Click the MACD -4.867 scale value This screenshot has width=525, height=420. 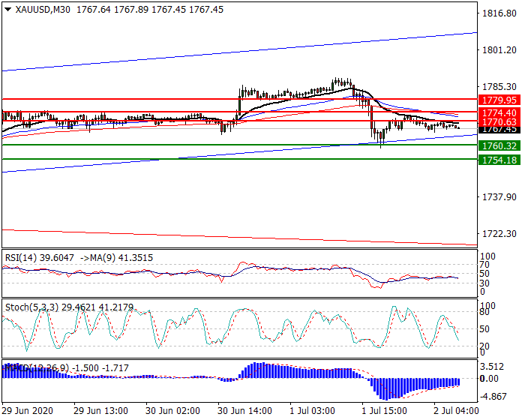coord(493,397)
